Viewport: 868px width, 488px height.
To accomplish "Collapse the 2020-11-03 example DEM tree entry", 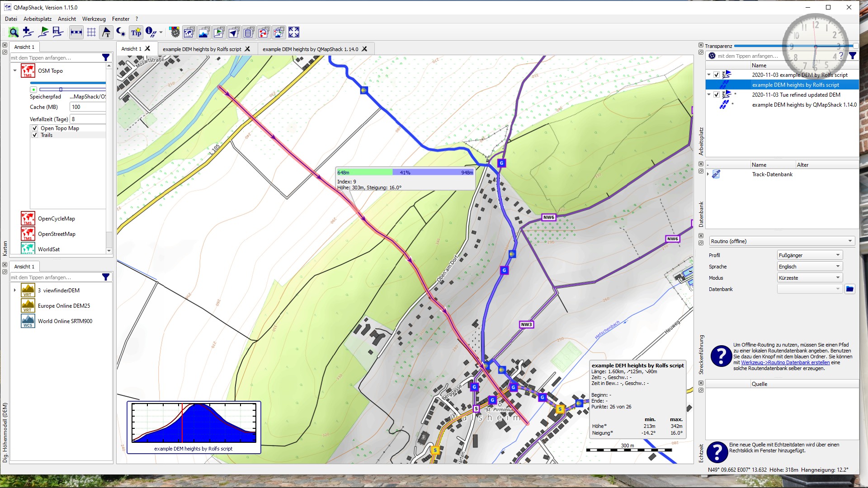I will pos(709,75).
